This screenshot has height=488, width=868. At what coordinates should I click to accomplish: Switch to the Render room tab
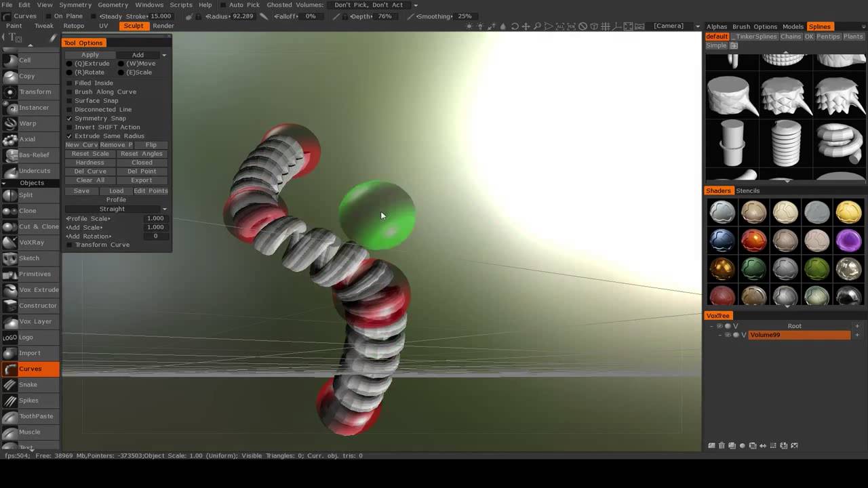163,26
